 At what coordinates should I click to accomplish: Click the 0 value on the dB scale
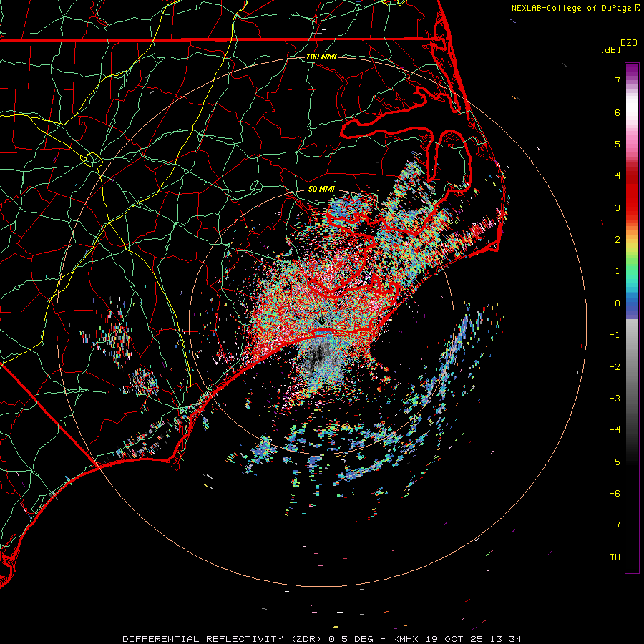[x=618, y=303]
